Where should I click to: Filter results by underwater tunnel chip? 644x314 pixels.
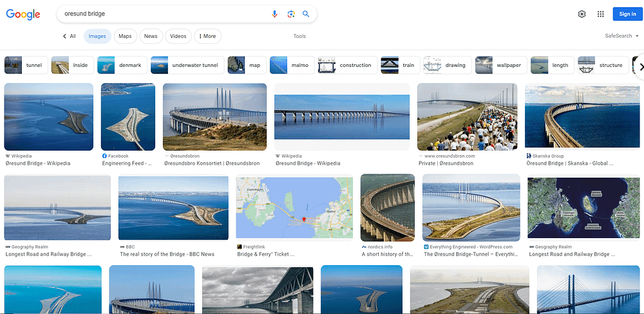click(187, 65)
